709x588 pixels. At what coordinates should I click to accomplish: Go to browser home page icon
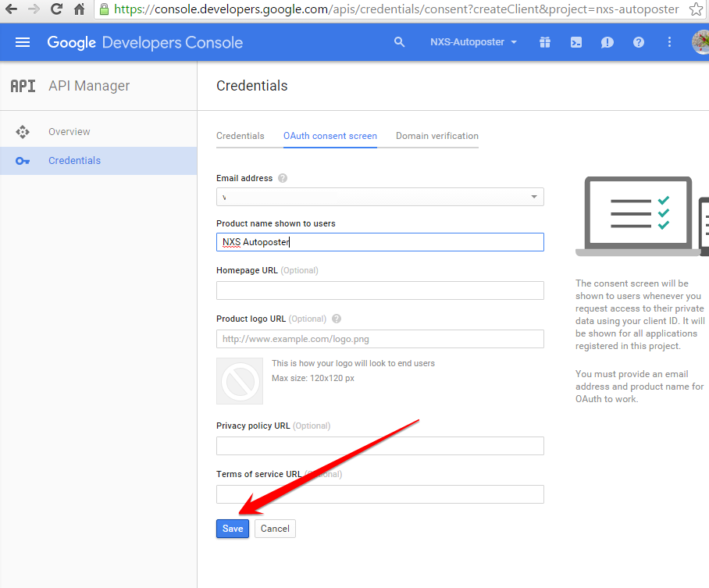(80, 9)
